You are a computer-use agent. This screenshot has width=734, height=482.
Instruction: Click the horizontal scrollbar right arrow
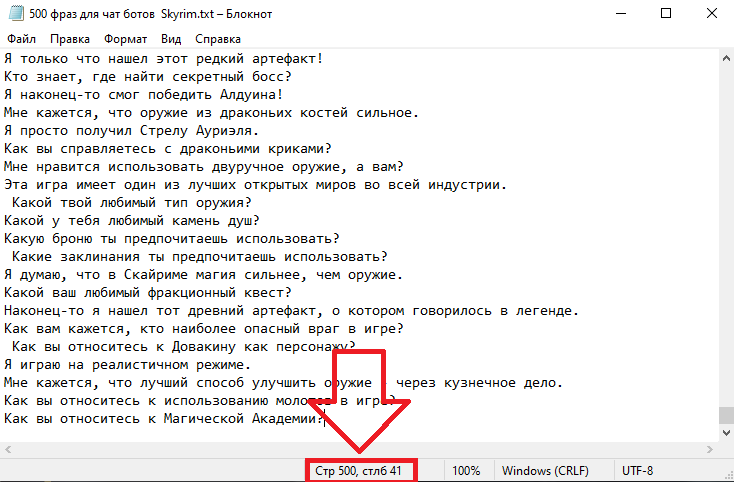pyautogui.click(x=710, y=449)
